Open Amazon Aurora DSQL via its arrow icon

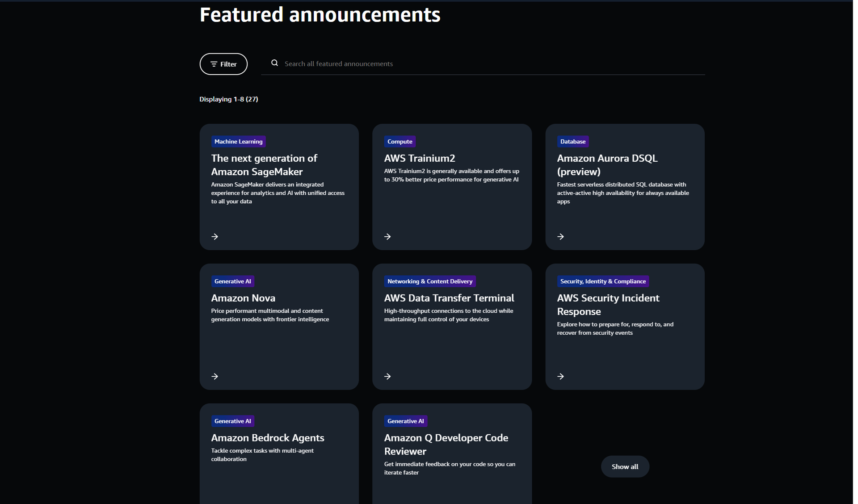coord(560,236)
